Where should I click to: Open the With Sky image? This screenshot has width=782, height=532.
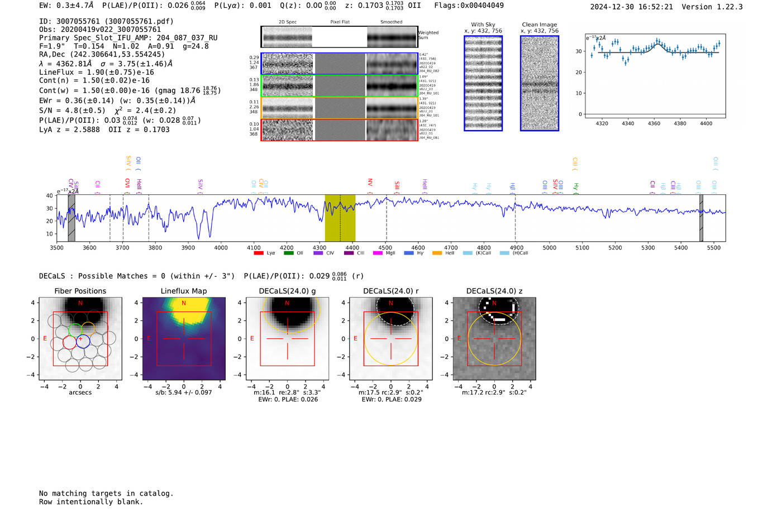pyautogui.click(x=483, y=83)
